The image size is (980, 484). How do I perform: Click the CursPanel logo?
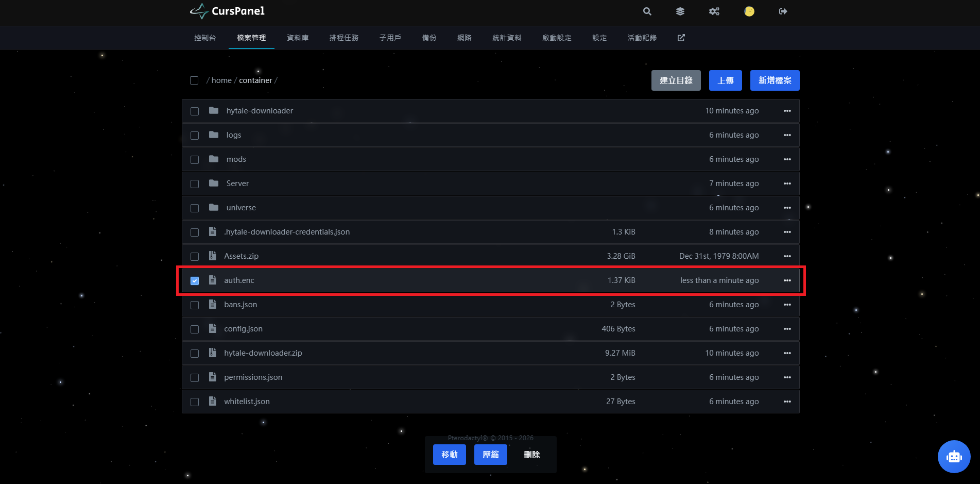point(227,11)
